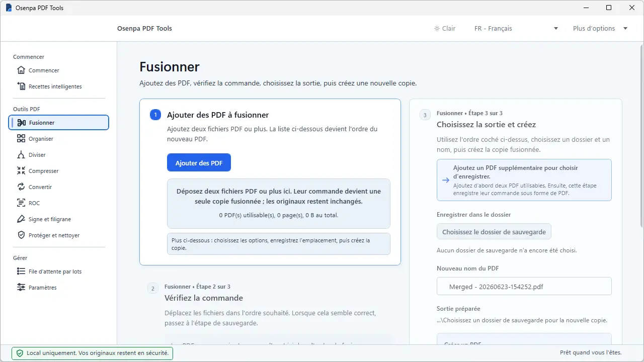Open the Diviser tool
The image size is (644, 362).
59,155
